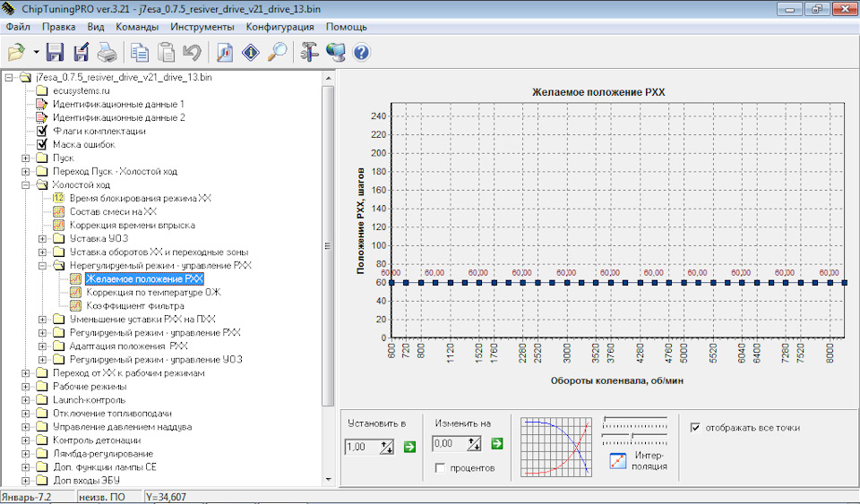Click the top horizontal slider above Интерполяция
Viewport: 860px width, 504px height.
tap(635, 418)
